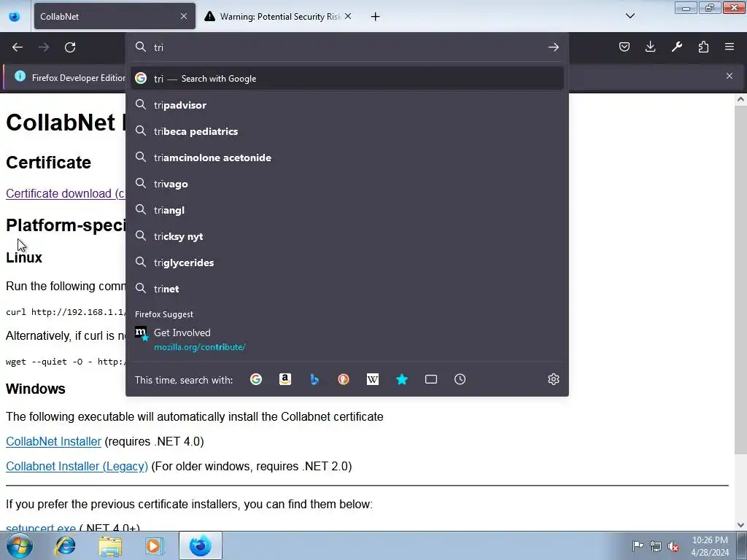Open the Action Center flag icon
The image size is (747, 560).
638,545
